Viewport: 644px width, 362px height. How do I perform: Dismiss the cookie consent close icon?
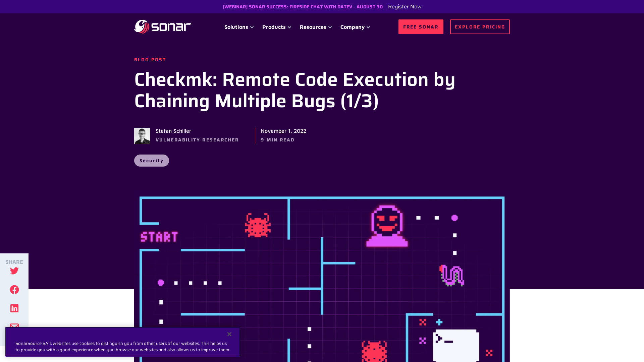pos(229,334)
